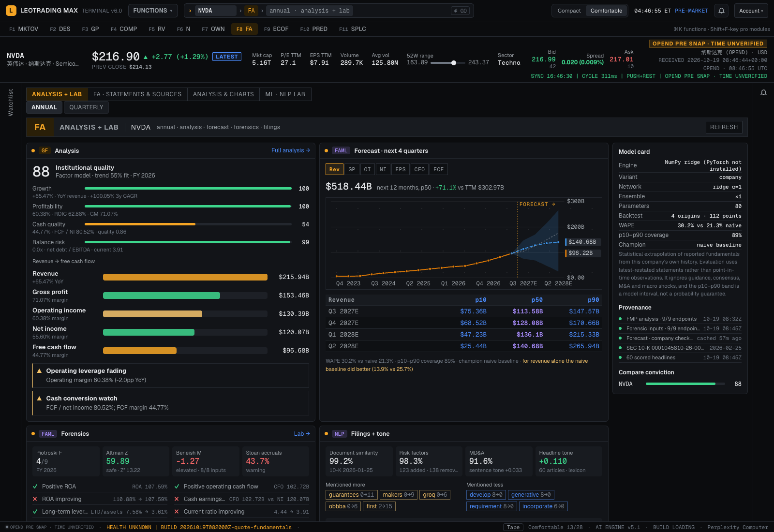Click the red cross beside ROA improving
Screen dimensions: 774x532
point(35,499)
